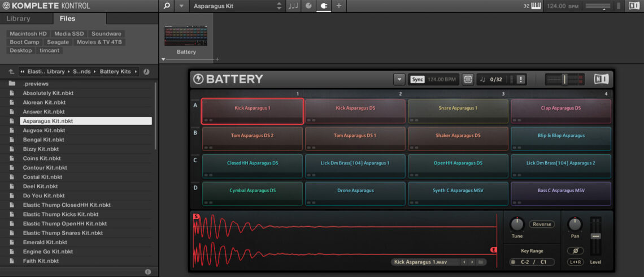Toggle the phase invert Ø button
644x277 pixels.
click(x=576, y=250)
